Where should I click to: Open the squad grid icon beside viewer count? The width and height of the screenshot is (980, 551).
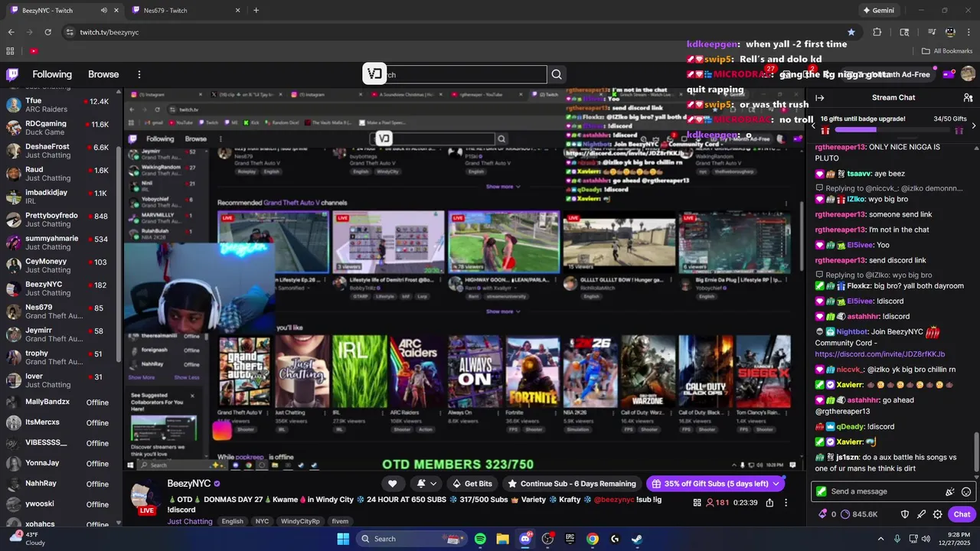[x=697, y=503]
